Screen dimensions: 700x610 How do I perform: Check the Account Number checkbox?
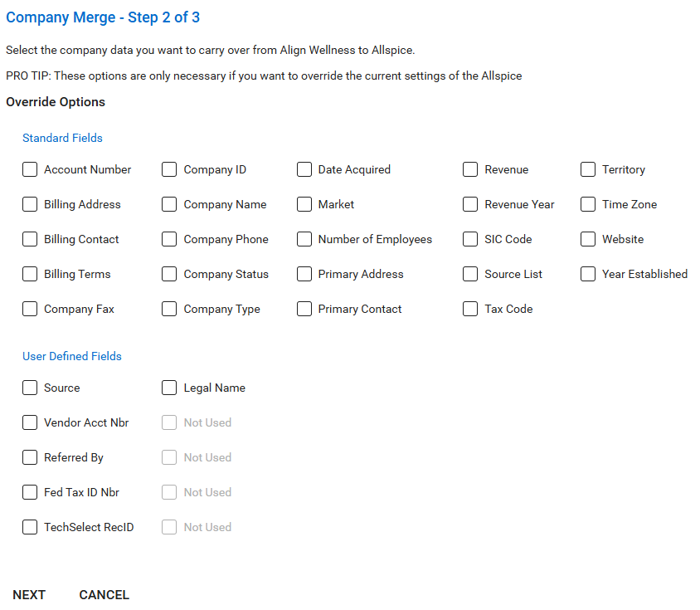[30, 169]
